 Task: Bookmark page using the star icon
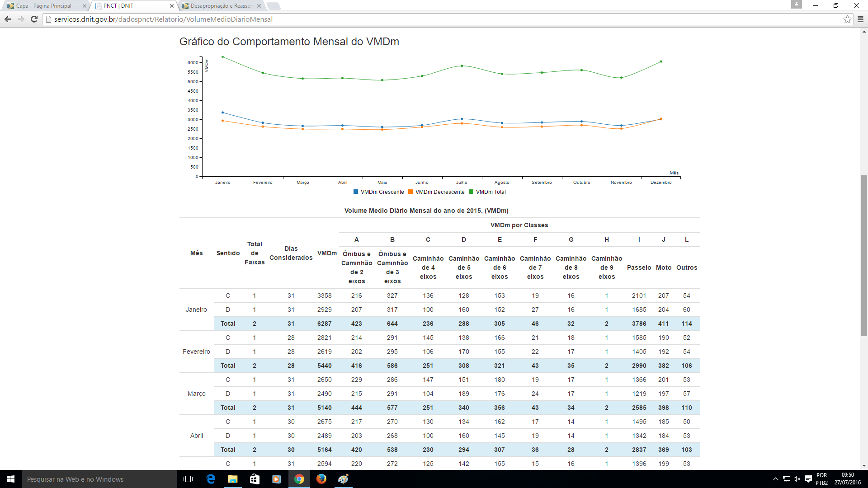847,19
